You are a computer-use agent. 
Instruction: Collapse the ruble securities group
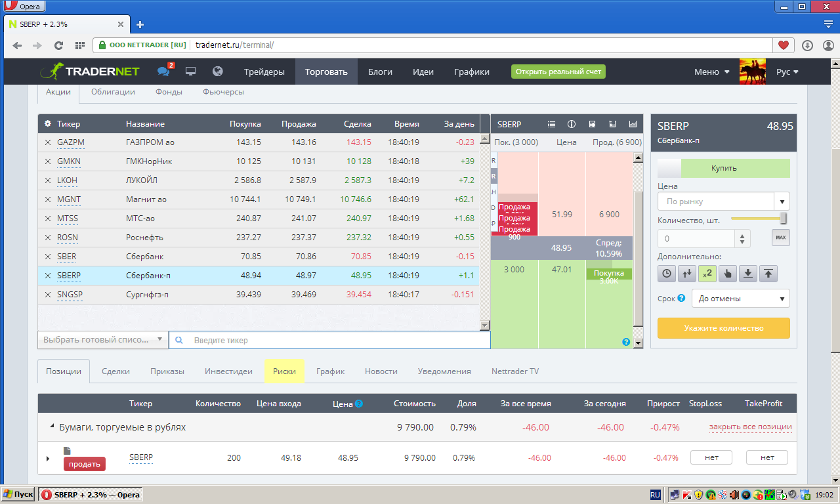point(52,427)
